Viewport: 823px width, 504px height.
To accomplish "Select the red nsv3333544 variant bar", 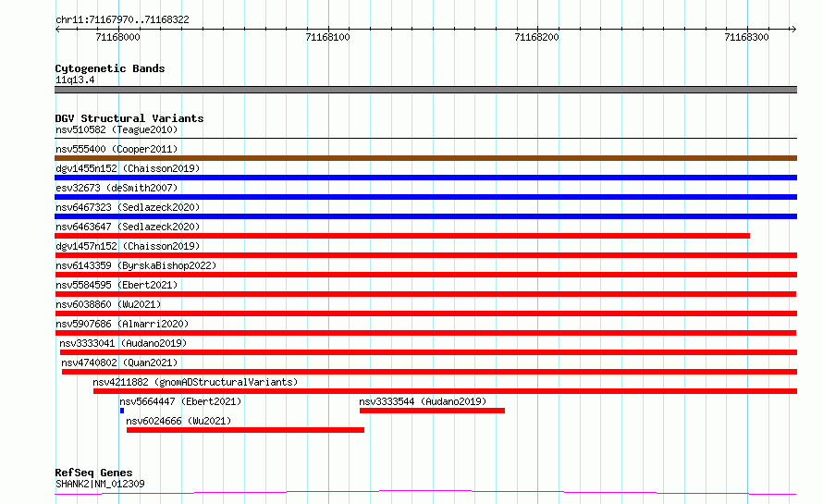I will (x=432, y=411).
